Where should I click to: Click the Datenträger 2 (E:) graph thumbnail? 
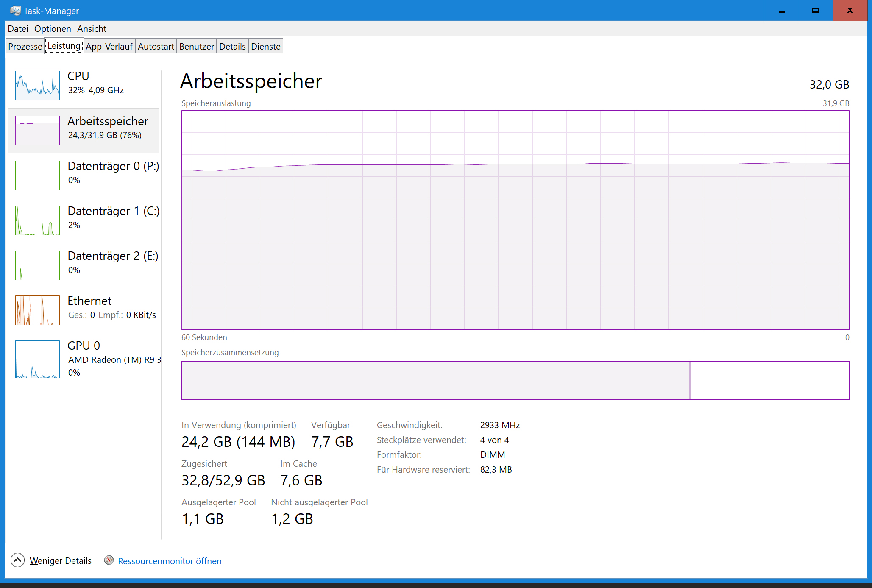[37, 265]
